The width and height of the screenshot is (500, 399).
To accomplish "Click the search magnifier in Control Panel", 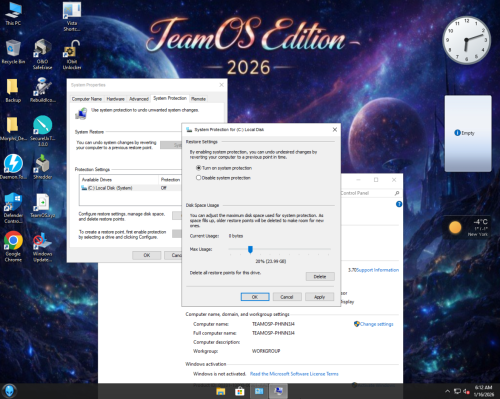I will click(x=397, y=193).
